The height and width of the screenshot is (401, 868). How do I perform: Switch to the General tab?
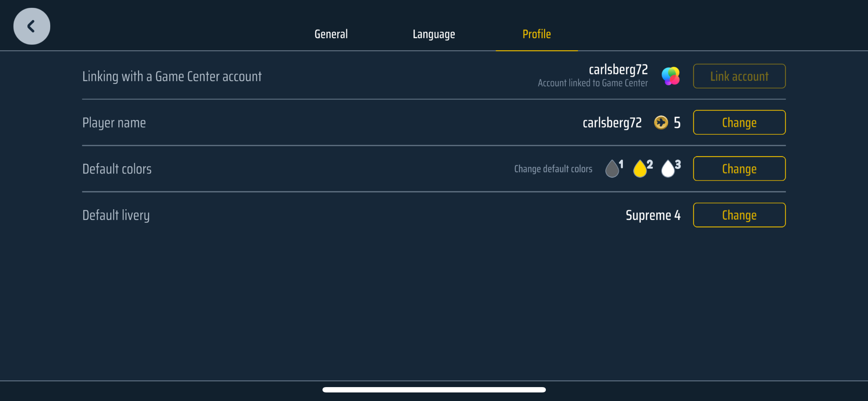[331, 34]
